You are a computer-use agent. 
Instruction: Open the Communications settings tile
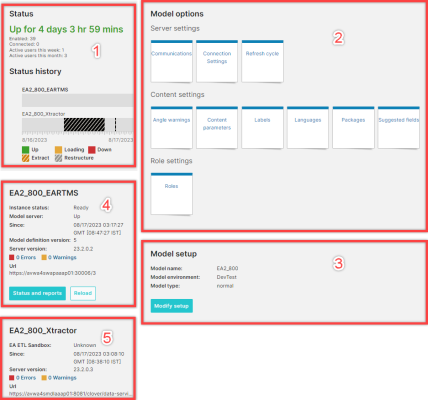[172, 61]
